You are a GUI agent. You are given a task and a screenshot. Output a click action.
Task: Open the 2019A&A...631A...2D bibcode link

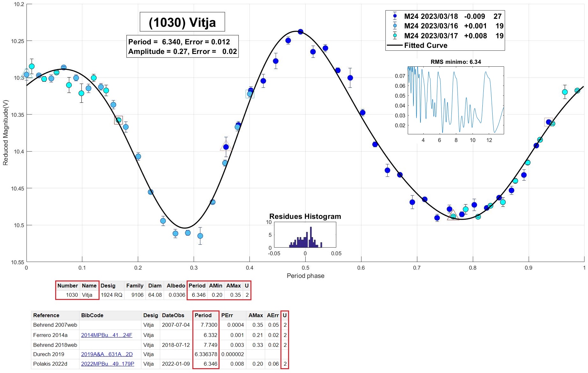[x=107, y=354]
